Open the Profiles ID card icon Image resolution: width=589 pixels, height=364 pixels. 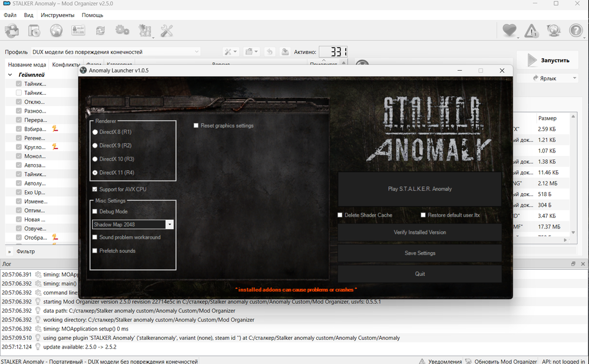click(78, 31)
